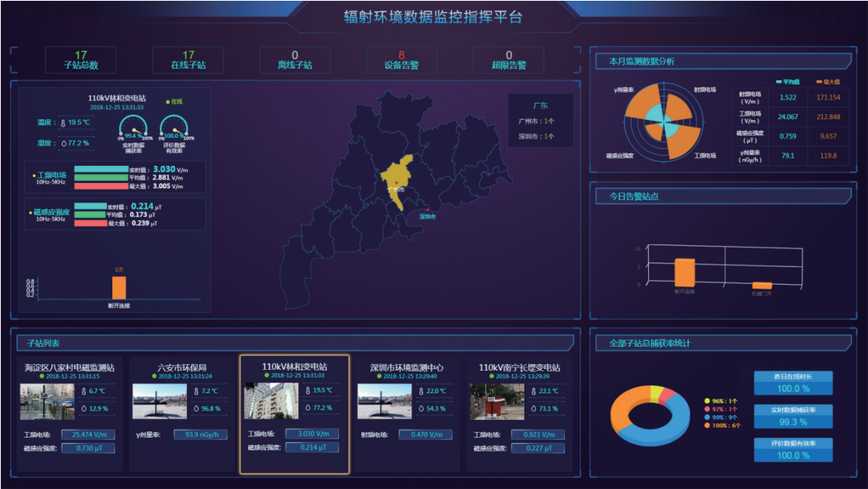Toggle the 平均值 legend in monthly analysis
This screenshot has height=489, width=868.
pyautogui.click(x=789, y=81)
